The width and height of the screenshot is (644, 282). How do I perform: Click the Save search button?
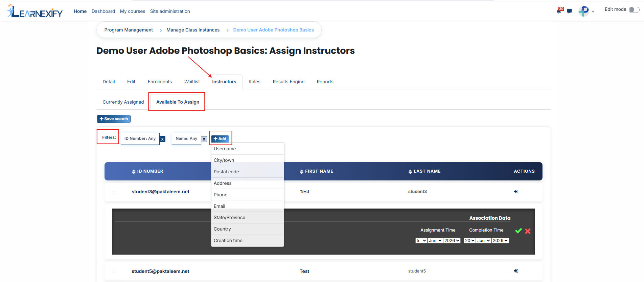click(114, 119)
